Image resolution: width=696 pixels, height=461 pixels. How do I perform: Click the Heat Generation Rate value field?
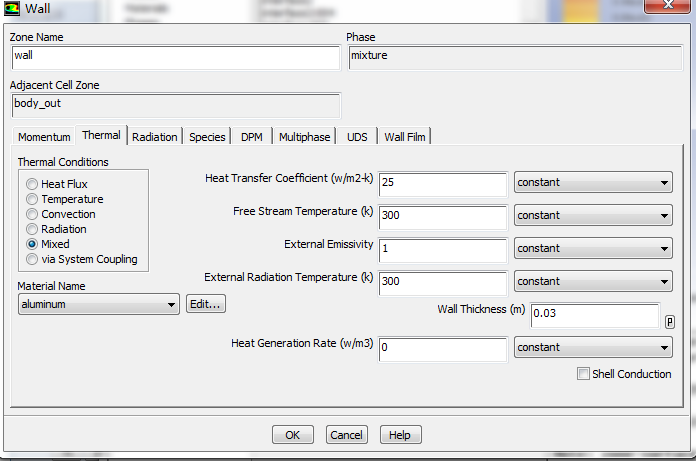(x=443, y=349)
